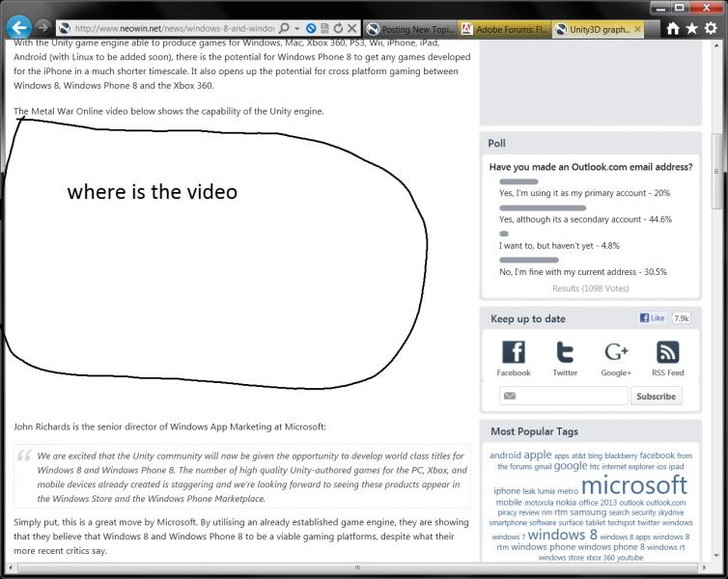Click the 'office 2013' tag link
Viewport: 728px width, 579px height.
598,502
